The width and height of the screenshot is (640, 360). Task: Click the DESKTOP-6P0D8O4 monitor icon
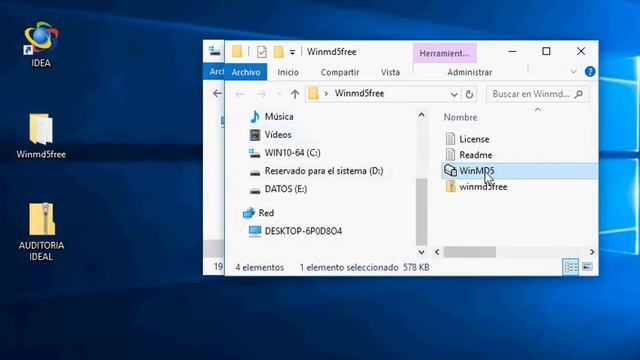point(255,231)
